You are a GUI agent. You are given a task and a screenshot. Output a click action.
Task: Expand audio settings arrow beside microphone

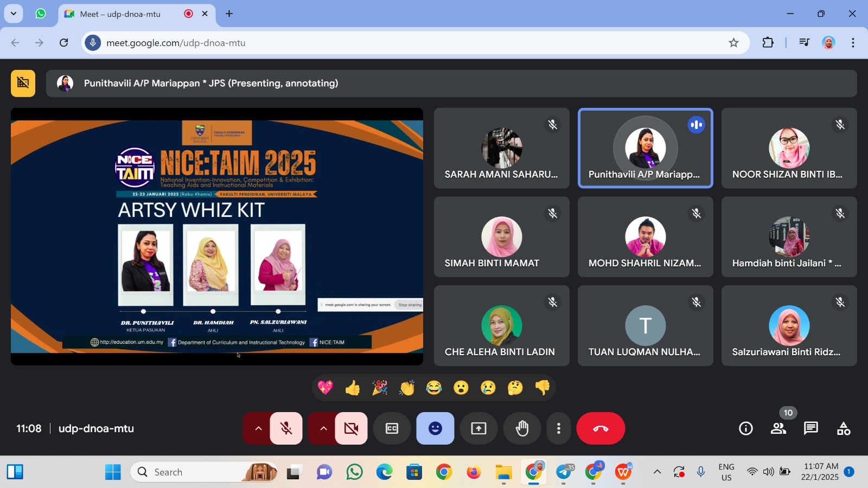(x=258, y=428)
